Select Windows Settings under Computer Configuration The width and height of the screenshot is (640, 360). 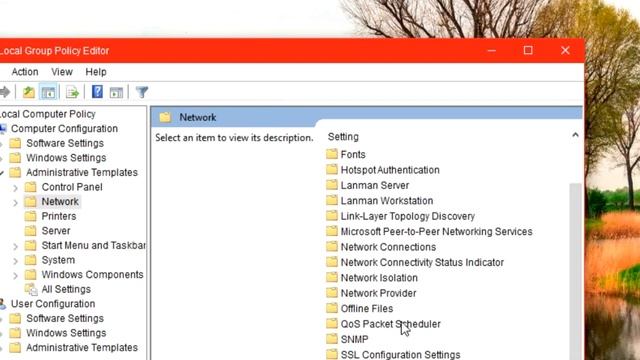[66, 158]
